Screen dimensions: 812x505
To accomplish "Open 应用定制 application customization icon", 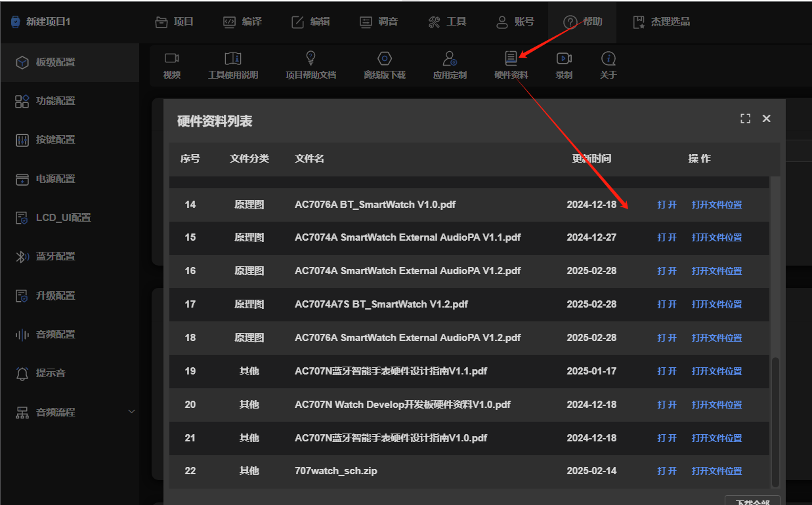I will (450, 58).
